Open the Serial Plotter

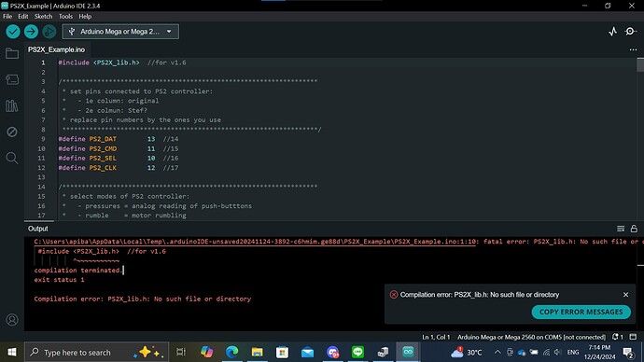612,32
